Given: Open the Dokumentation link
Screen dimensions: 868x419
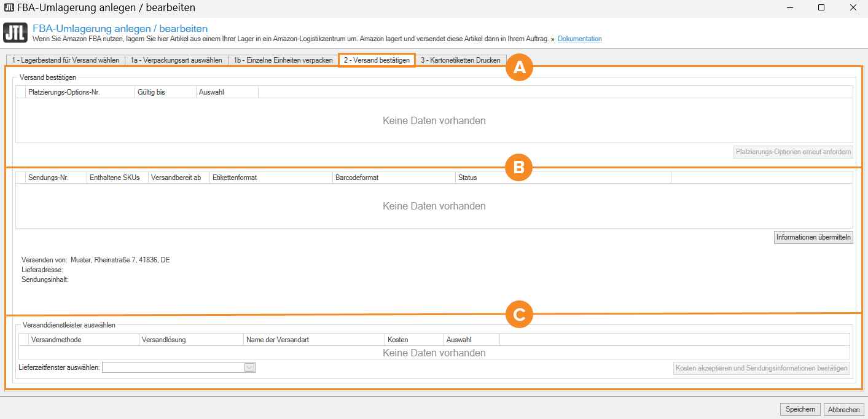Looking at the screenshot, I should point(579,39).
